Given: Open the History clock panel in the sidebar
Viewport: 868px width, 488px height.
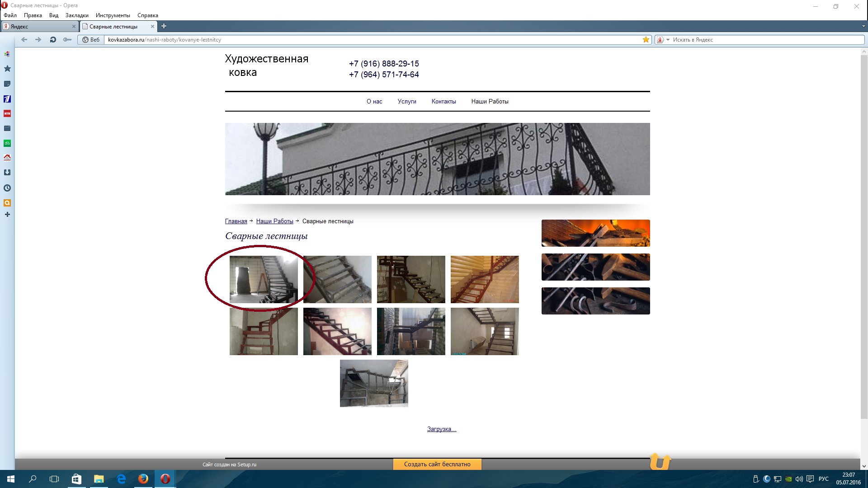Looking at the screenshot, I should 7,188.
